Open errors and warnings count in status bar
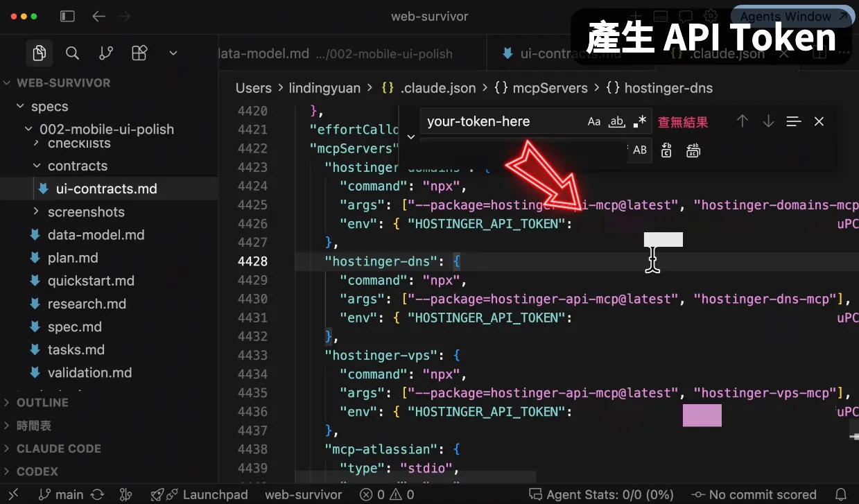 [x=387, y=494]
